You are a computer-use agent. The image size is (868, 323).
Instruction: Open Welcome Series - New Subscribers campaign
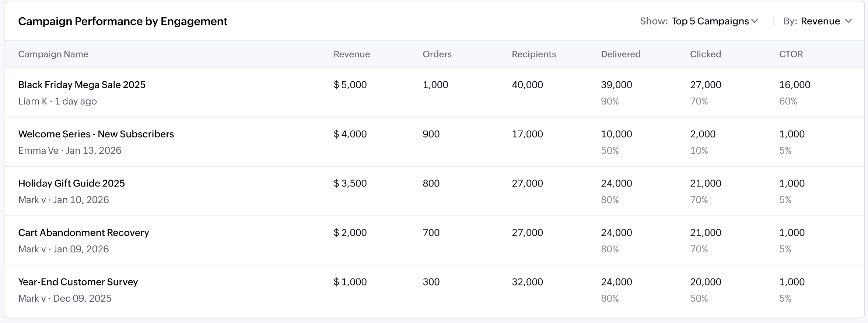coord(96,134)
